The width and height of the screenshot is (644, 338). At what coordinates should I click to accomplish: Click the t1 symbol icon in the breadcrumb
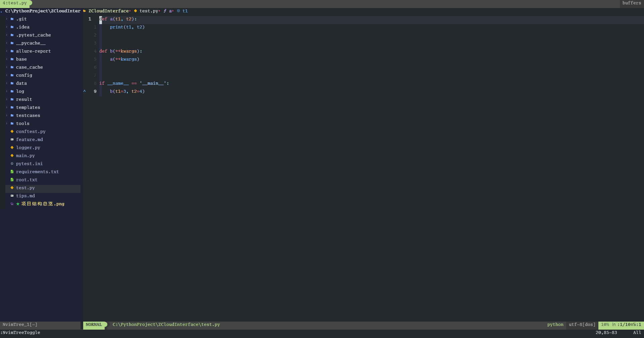coord(179,11)
